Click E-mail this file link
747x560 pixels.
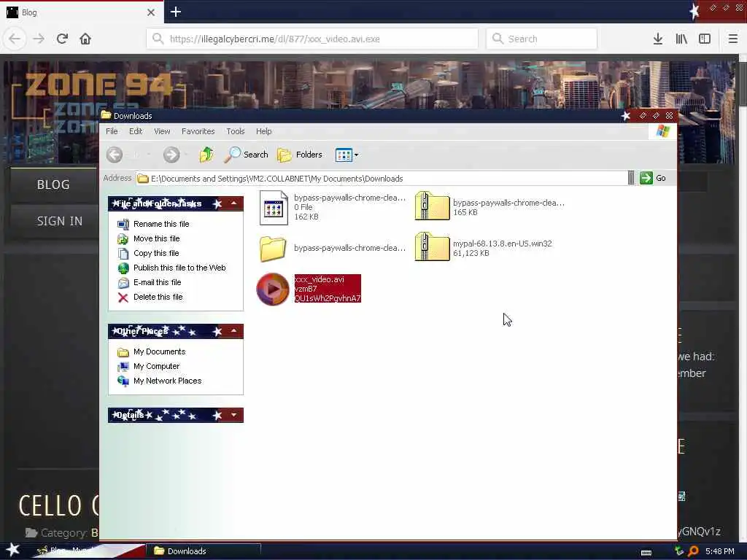coord(158,282)
